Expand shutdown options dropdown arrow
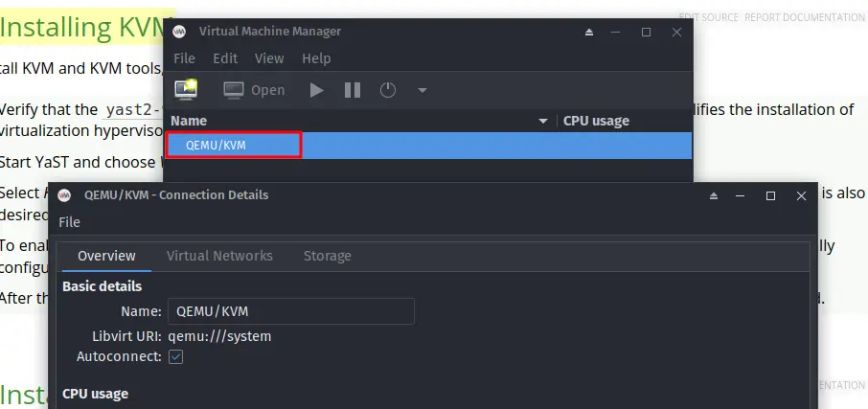Screen dimensions: 868x409 pyautogui.click(x=422, y=90)
